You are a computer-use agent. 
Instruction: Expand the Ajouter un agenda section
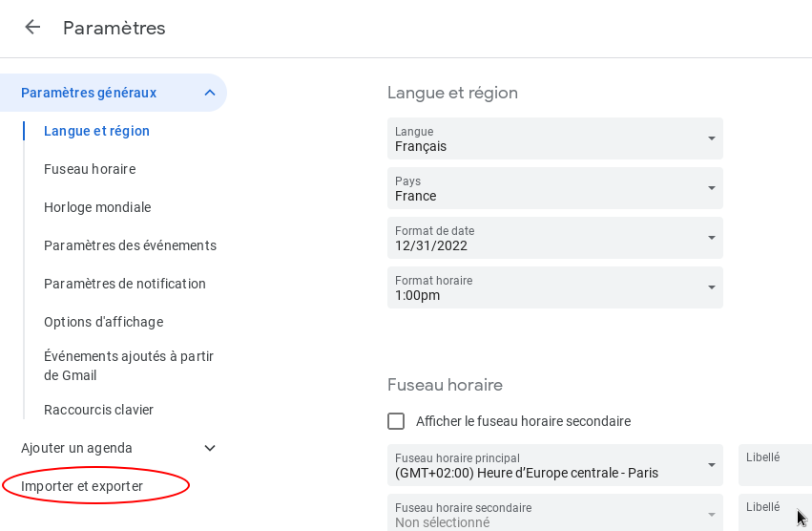(210, 448)
